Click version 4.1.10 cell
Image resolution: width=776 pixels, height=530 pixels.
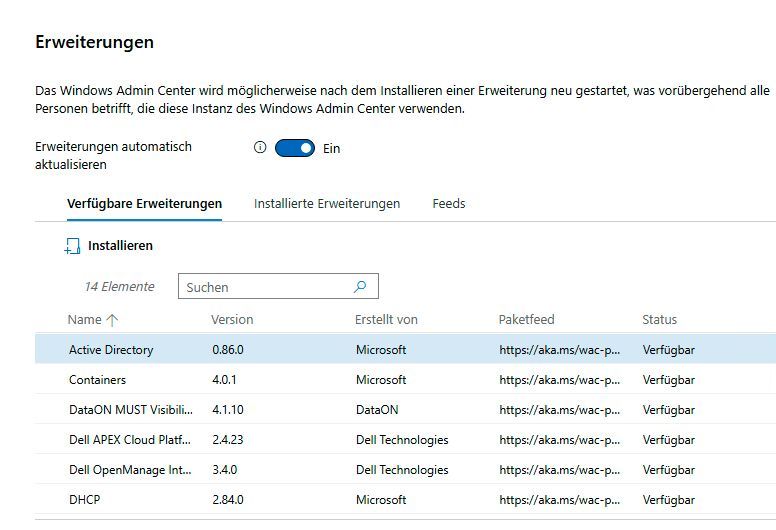pos(228,410)
